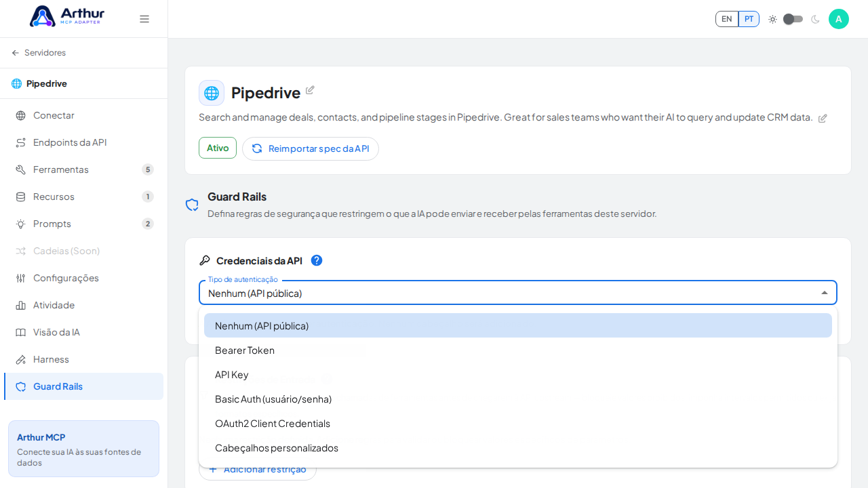The image size is (868, 488).
Task: Switch language to PT
Action: [749, 19]
